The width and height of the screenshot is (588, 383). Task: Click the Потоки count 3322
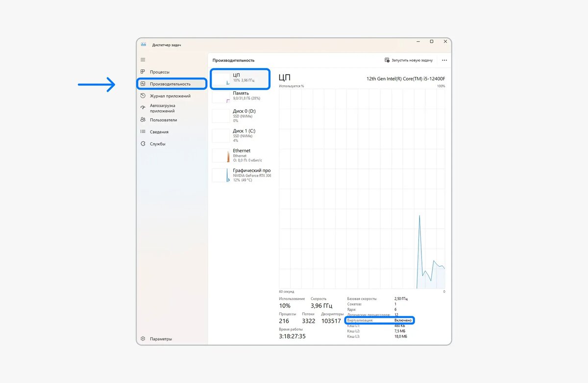(308, 321)
